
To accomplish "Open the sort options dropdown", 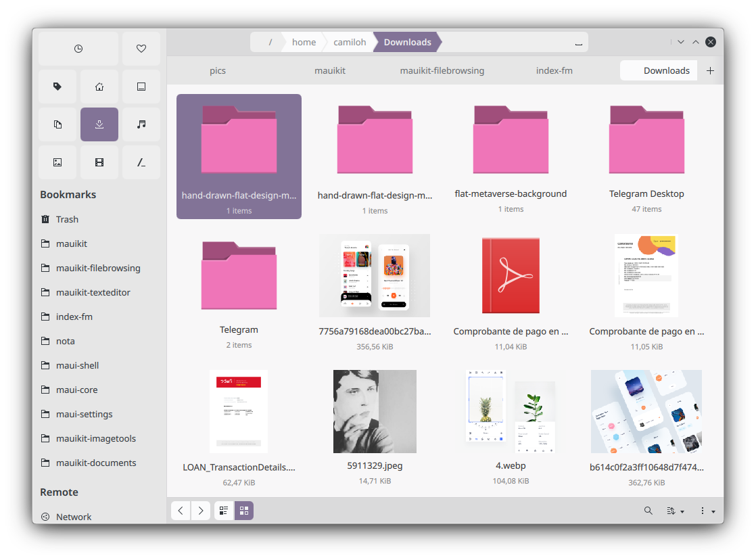I will coord(676,511).
